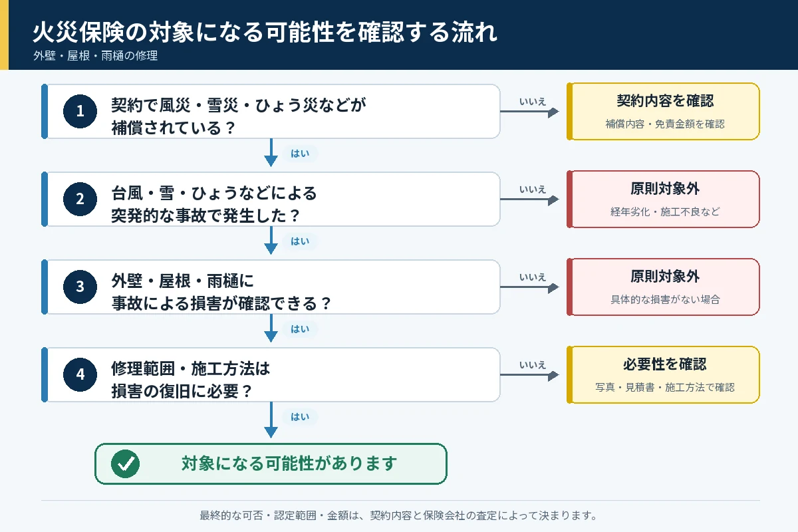This screenshot has height=532, width=798.
Task: Click the step 1 number circle
Action: (80, 111)
